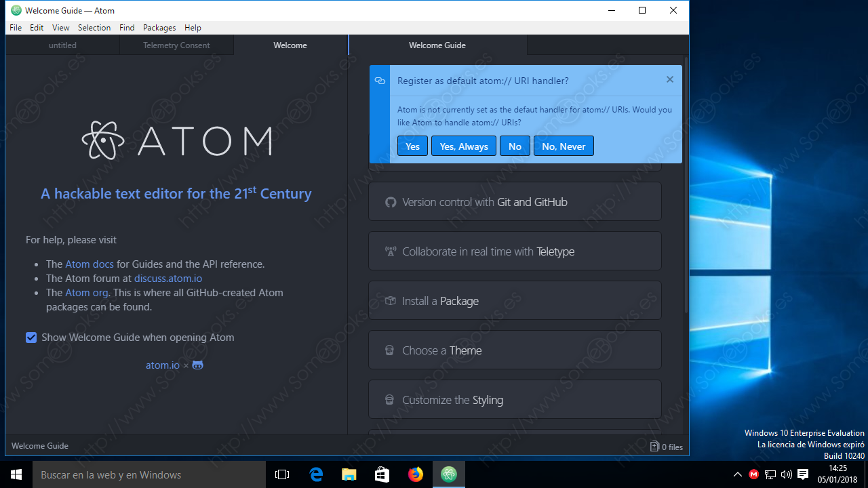868x488 pixels.
Task: Click the files icon in status bar
Action: 654,447
